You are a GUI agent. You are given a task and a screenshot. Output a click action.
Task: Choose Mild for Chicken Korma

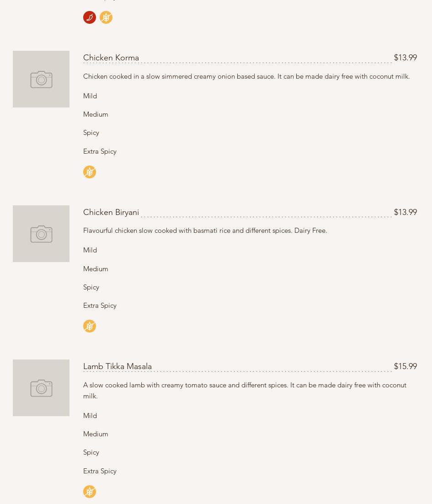90,96
